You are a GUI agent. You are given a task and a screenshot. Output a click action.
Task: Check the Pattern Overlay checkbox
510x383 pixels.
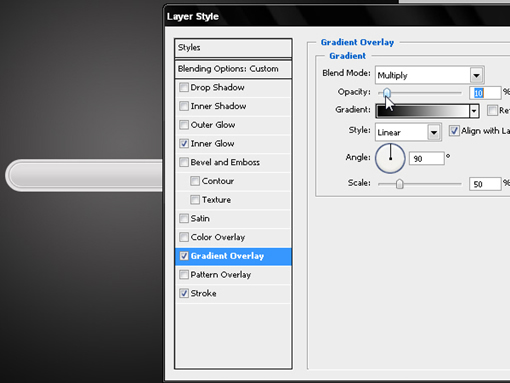[x=184, y=274]
